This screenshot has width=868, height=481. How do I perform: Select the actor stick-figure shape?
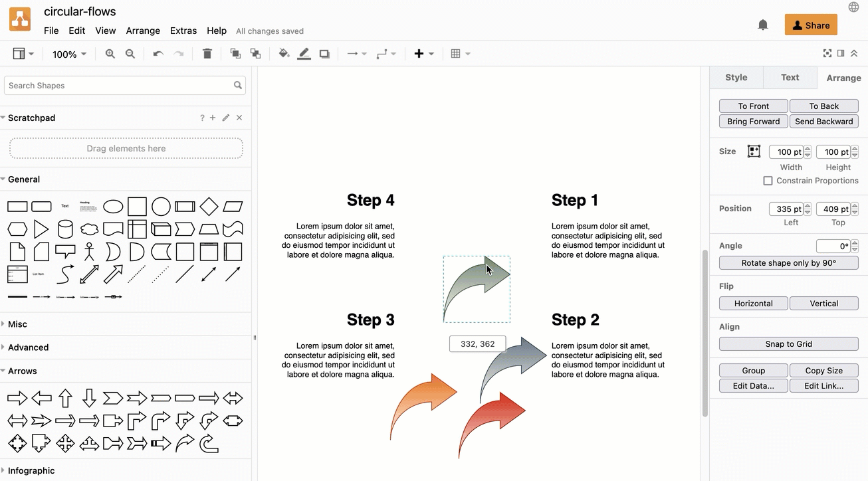[x=89, y=251]
